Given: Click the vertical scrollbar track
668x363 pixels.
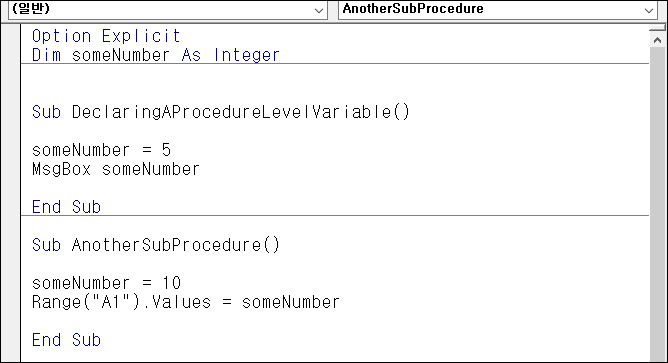Looking at the screenshot, I should click(657, 205).
